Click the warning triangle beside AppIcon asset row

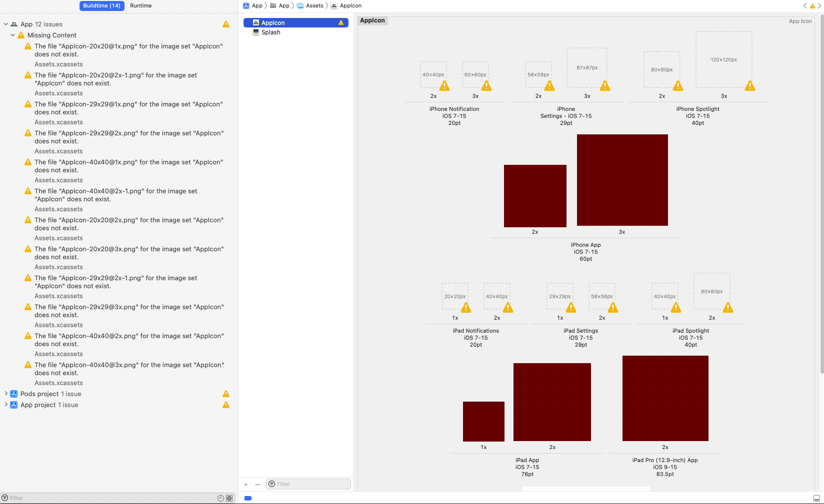click(341, 22)
